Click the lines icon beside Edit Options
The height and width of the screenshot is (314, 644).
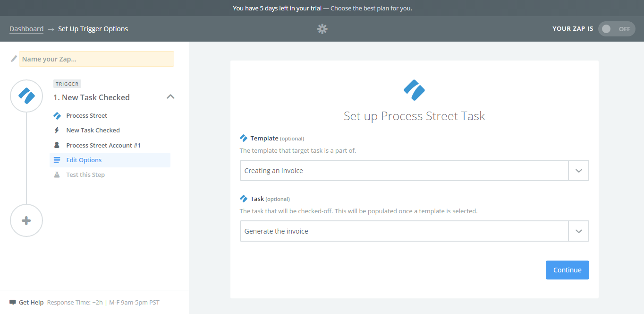coord(57,160)
